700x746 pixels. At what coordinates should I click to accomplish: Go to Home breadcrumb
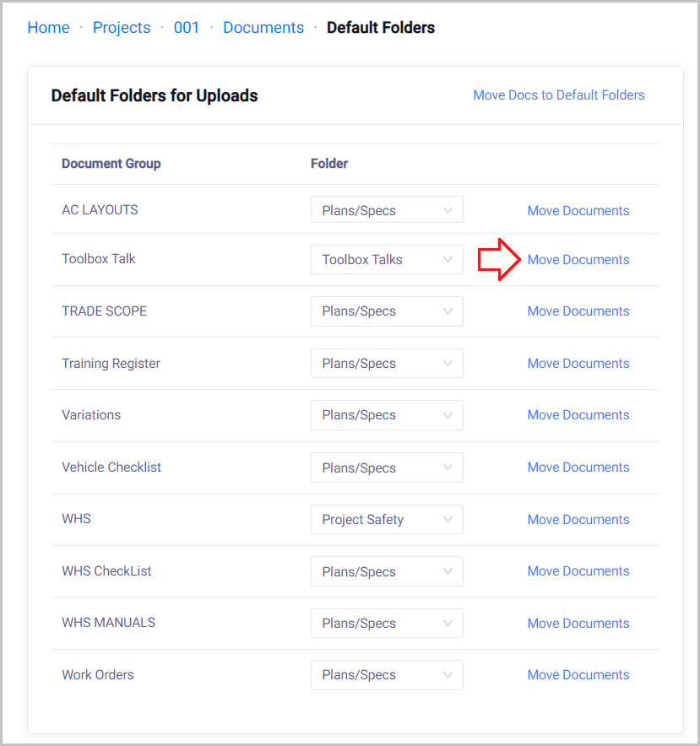[x=48, y=28]
